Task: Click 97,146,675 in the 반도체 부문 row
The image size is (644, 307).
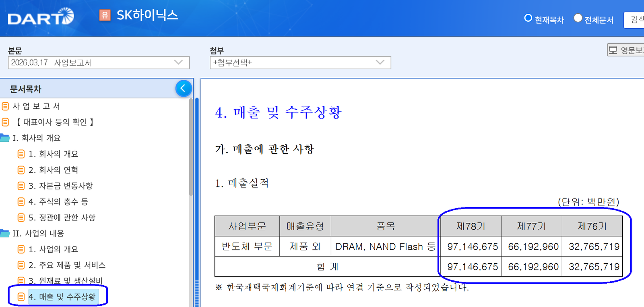Action: [473, 247]
